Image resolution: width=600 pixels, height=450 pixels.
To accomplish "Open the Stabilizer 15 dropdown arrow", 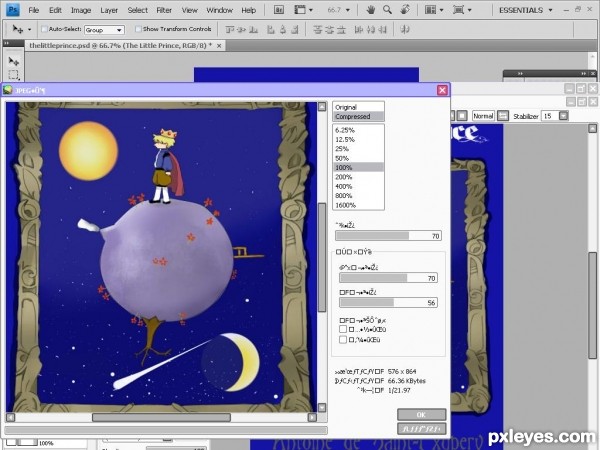I will tap(563, 116).
